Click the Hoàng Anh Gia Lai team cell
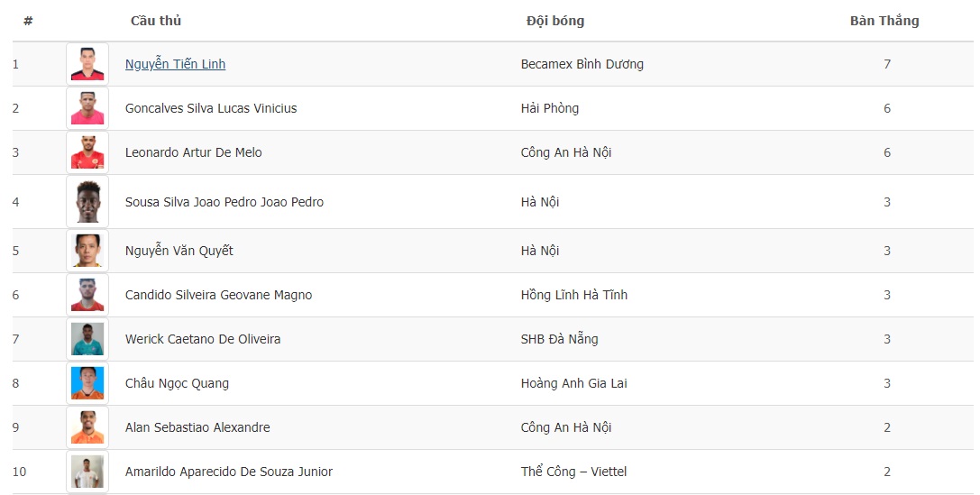 click(x=573, y=383)
